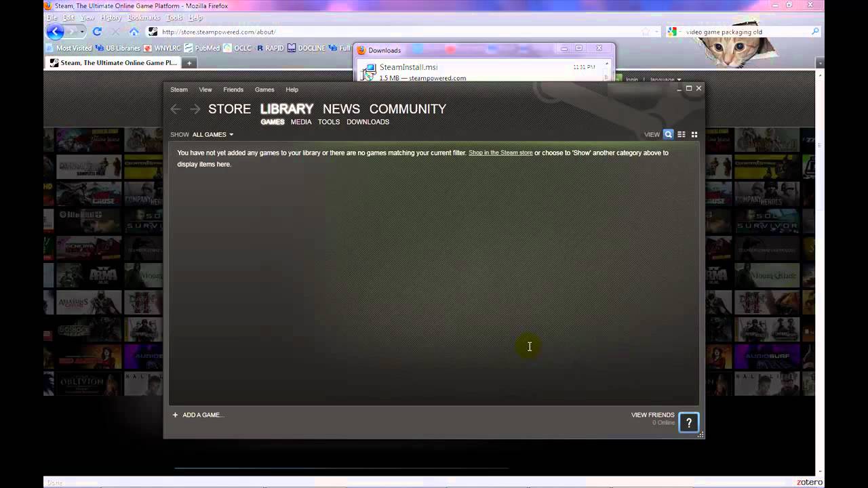
Task: Open Firefox File menu
Action: tap(52, 18)
